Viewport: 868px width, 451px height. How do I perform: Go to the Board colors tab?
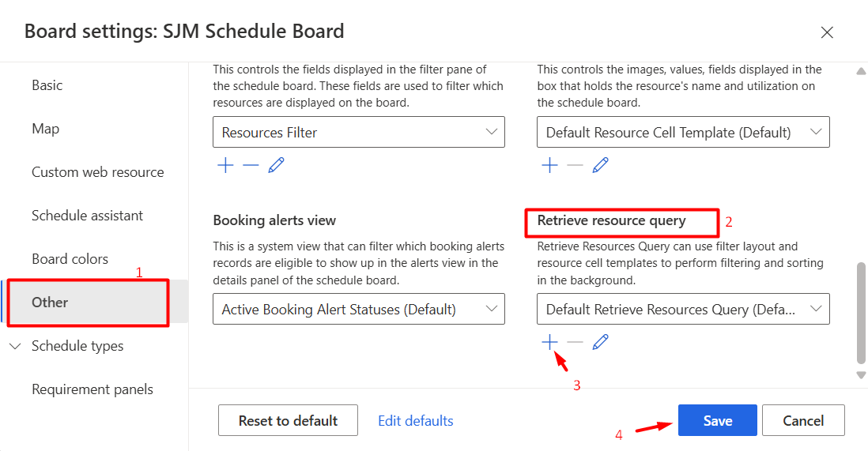pos(70,259)
